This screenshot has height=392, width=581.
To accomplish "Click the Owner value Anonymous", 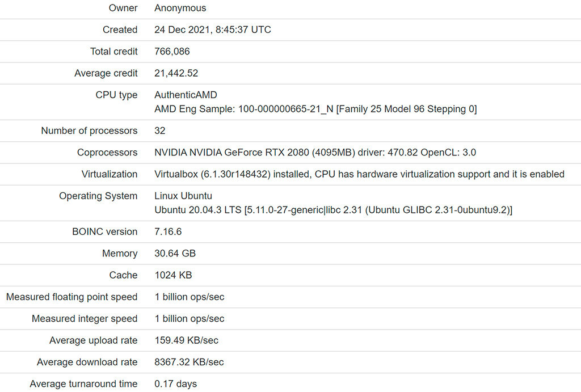I will pos(180,8).
